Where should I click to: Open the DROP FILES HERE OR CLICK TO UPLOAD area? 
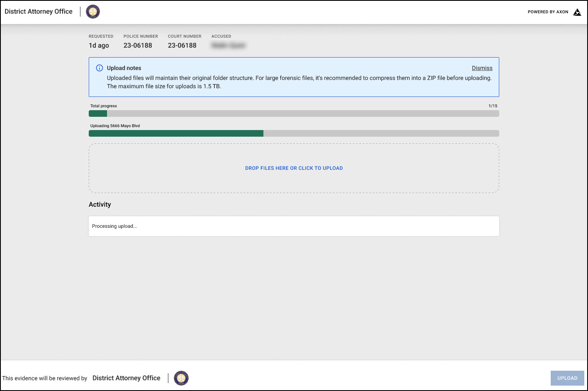(294, 168)
